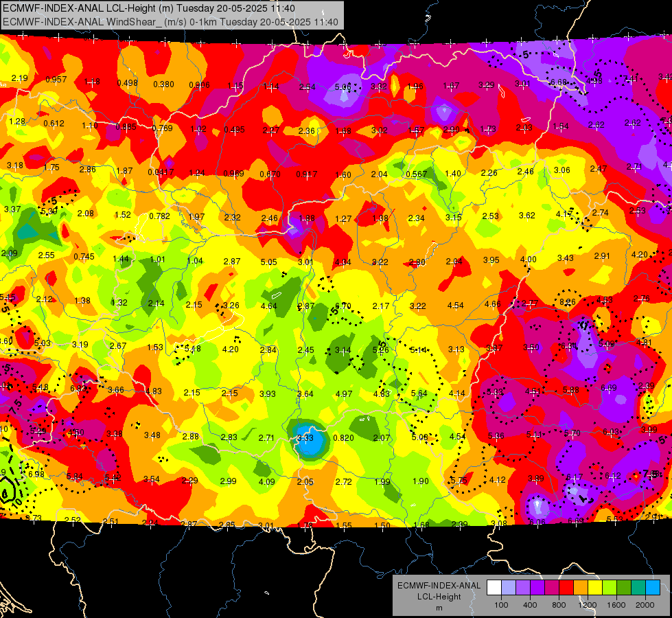Click the wind shear value 0.917
Screen dimensions: 672x618
(307, 174)
